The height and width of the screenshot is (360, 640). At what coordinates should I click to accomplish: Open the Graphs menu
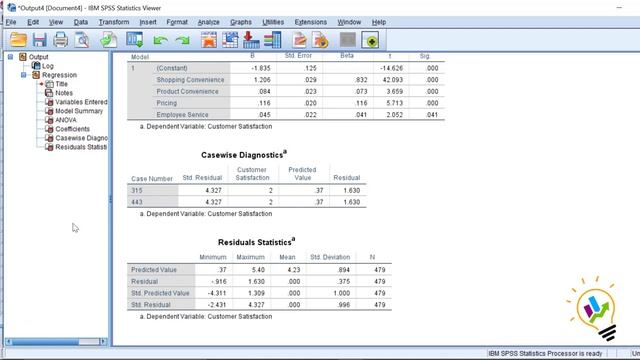[x=241, y=22]
